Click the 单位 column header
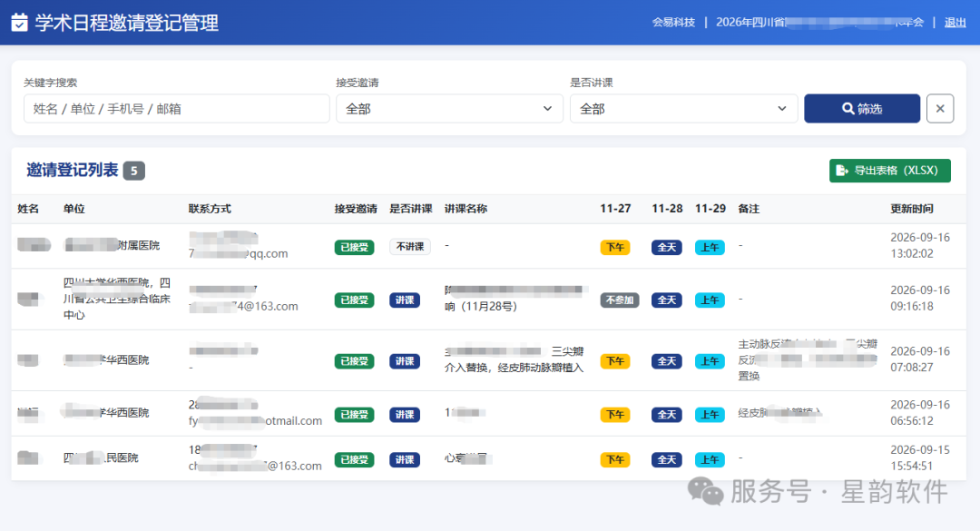The height and width of the screenshot is (531, 980). coord(73,209)
